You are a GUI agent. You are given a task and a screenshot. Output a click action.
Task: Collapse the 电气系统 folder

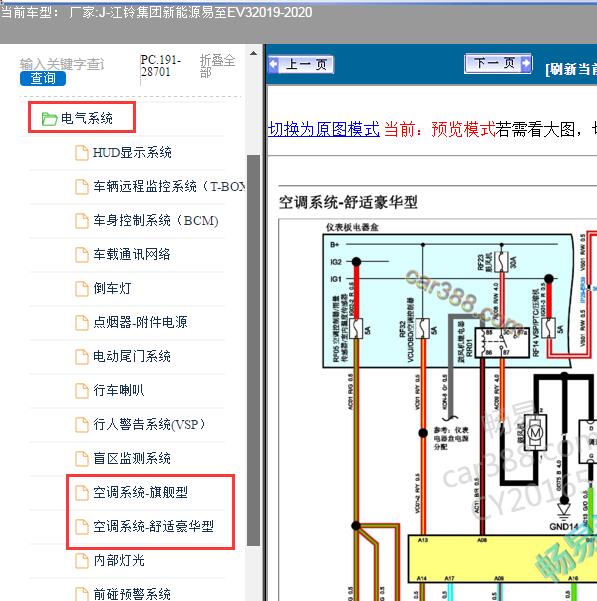(x=87, y=118)
